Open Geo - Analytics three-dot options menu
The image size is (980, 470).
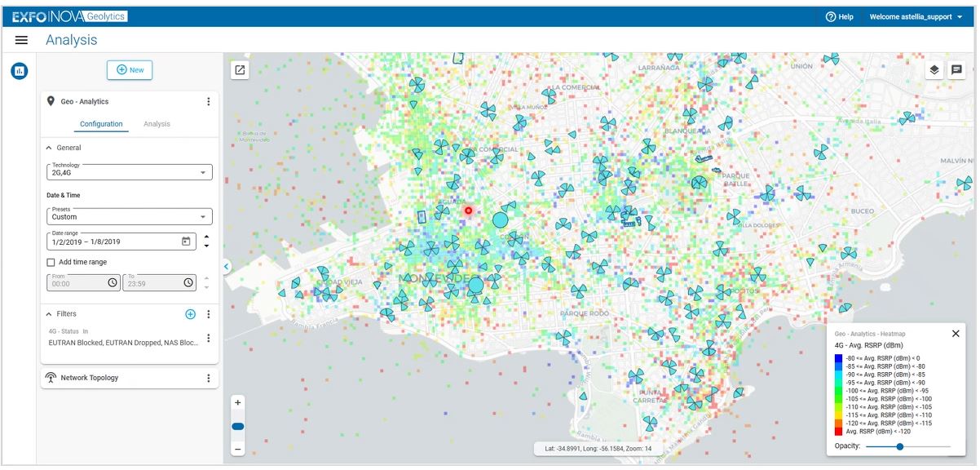pos(208,102)
